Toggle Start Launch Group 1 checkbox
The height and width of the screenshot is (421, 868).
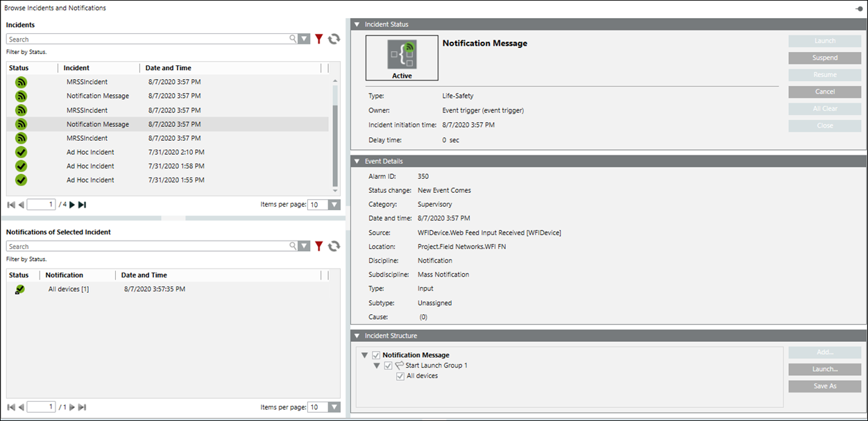point(388,366)
